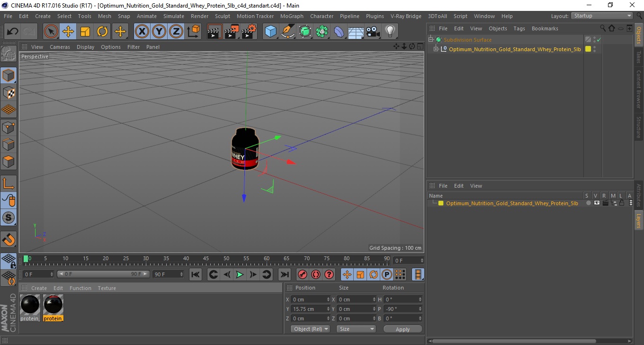Open the Sculpt menu
The width and height of the screenshot is (644, 345).
223,16
